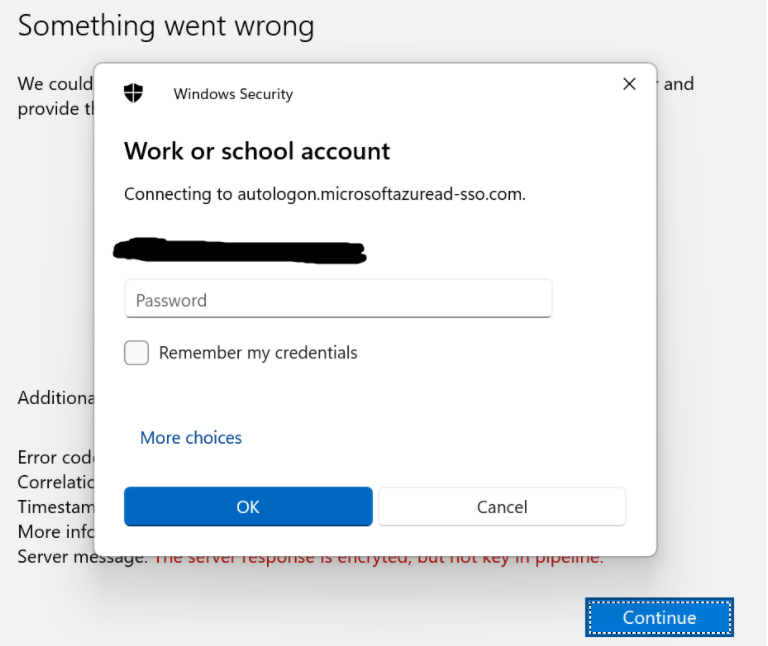Confirm sign-in with the OK button
The width and height of the screenshot is (768, 646).
(248, 506)
